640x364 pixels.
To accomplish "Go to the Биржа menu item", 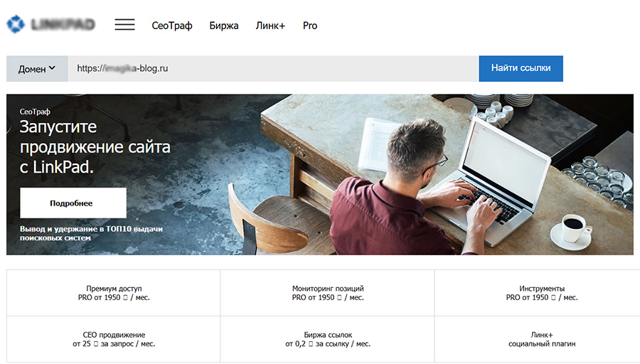I will click(x=225, y=26).
